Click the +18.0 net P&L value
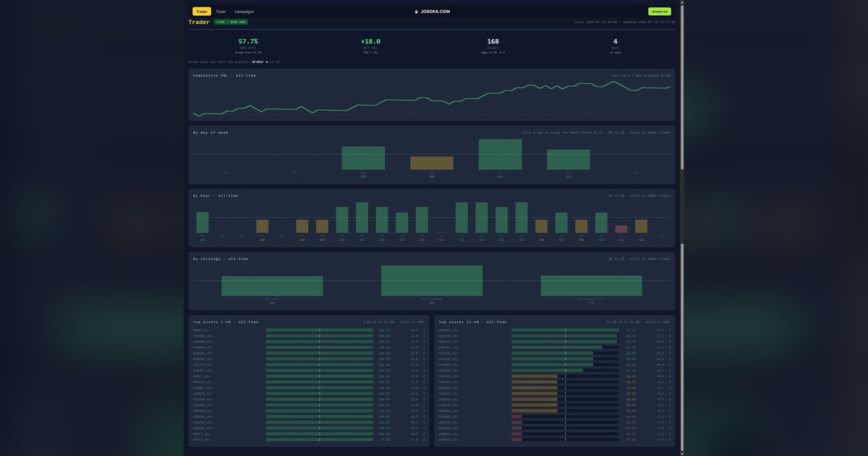This screenshot has height=456, width=868. [x=370, y=41]
